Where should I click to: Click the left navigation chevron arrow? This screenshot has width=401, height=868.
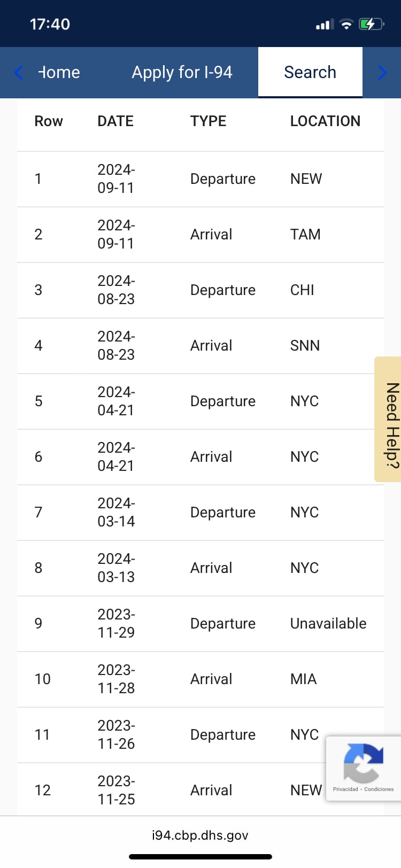[x=18, y=72]
